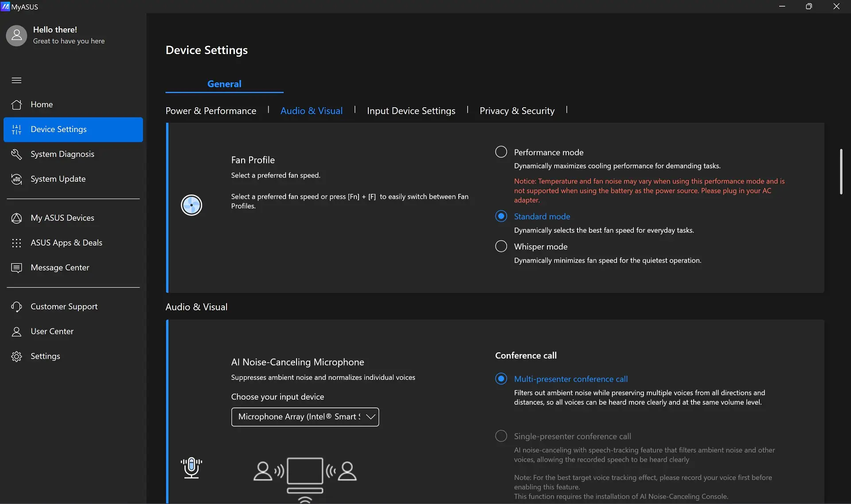Click the ASUS Apps & Deals grid icon
The image size is (851, 504).
(16, 243)
